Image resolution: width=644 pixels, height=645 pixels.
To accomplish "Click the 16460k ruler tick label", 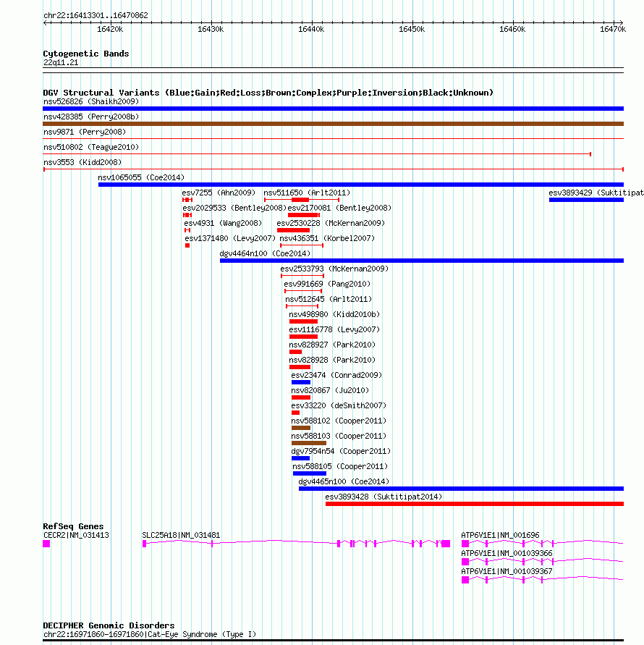I will pyautogui.click(x=512, y=30).
